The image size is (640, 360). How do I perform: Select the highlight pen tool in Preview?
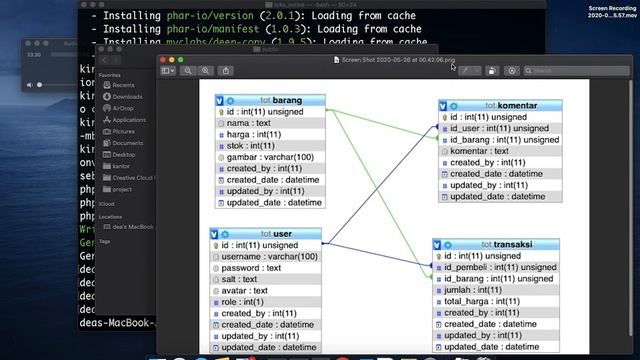click(465, 71)
